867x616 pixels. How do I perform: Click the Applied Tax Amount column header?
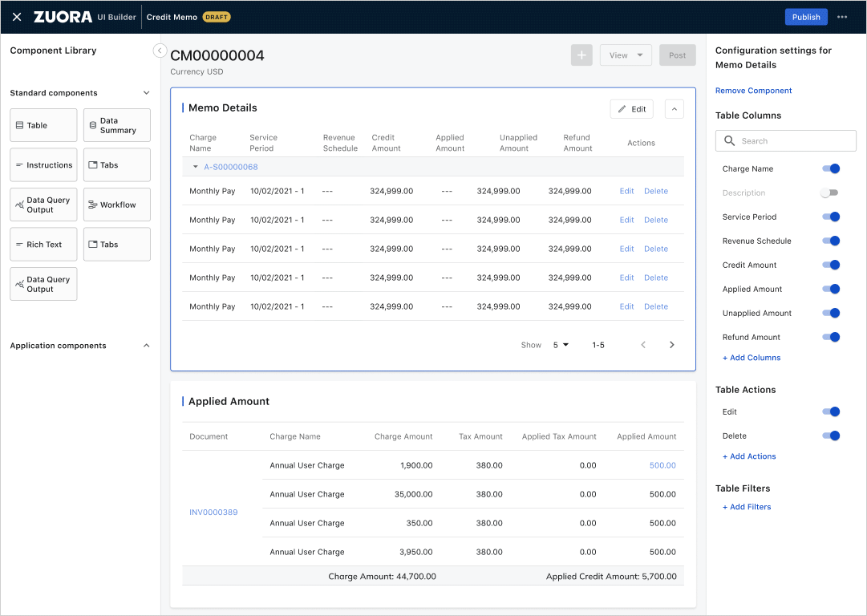click(559, 437)
